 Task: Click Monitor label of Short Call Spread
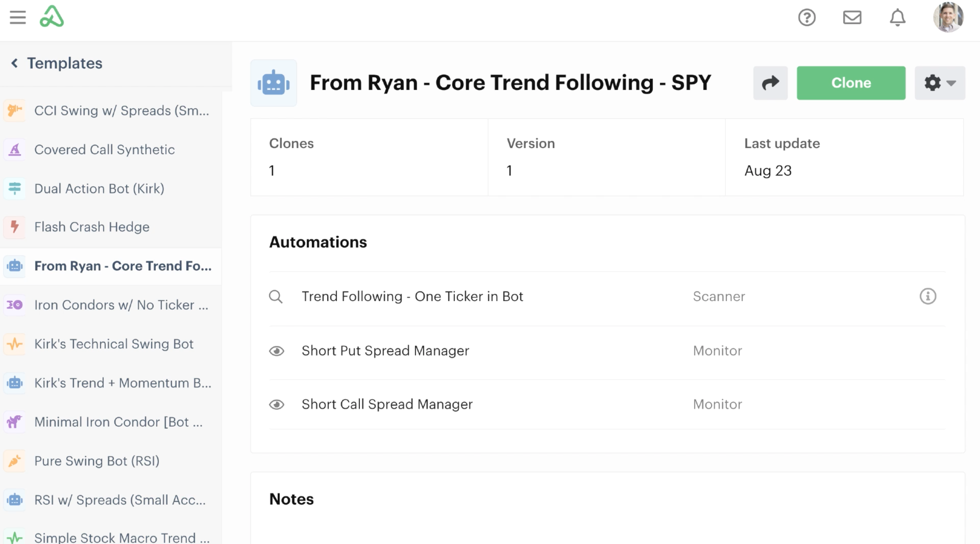[718, 405]
